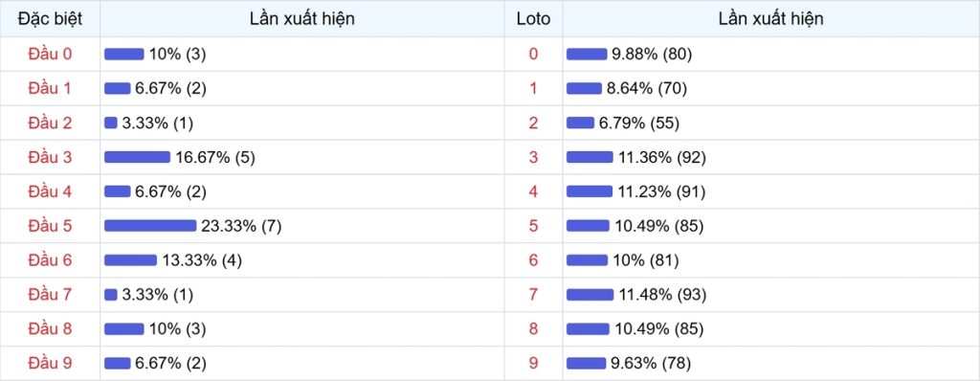Click the 11.36% (92) value text
Screen dimensions: 980x381
point(662,158)
